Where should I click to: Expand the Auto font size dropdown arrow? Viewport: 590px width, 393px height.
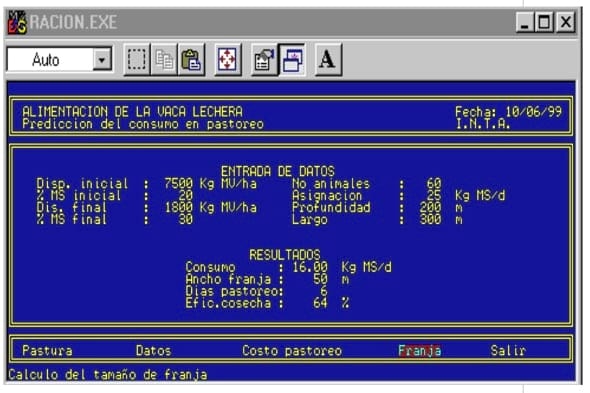[x=102, y=59]
